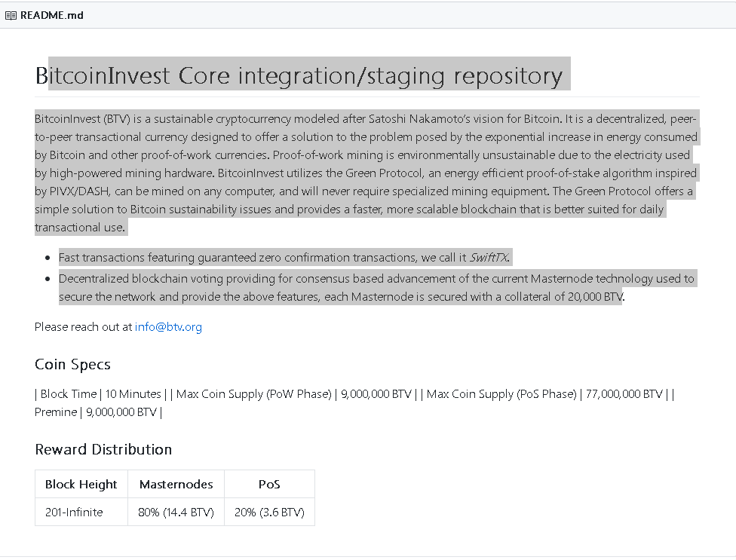Click the 'Decentralized blockchain voting' bullet

pyautogui.click(x=376, y=287)
